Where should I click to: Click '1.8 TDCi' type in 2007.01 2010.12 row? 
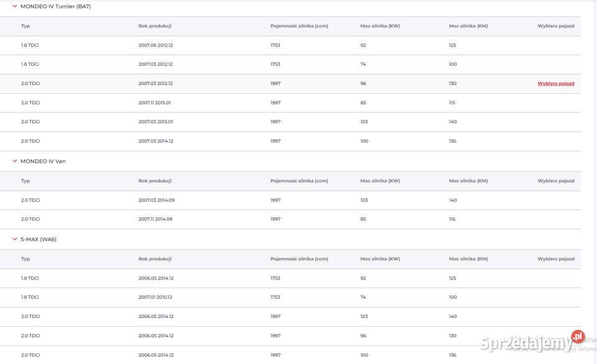pos(30,297)
